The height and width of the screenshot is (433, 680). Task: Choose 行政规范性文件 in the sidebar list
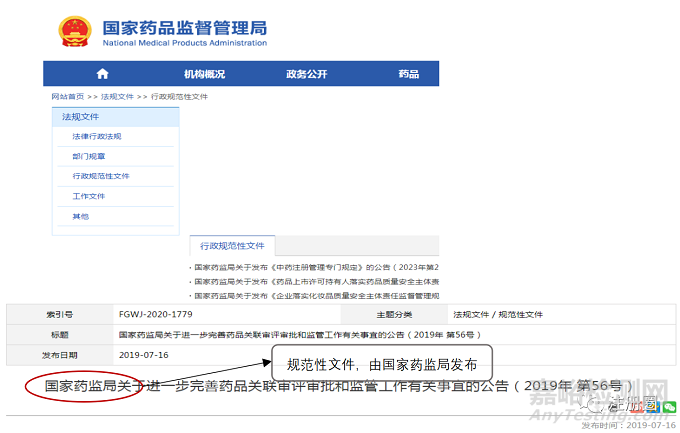point(100,176)
